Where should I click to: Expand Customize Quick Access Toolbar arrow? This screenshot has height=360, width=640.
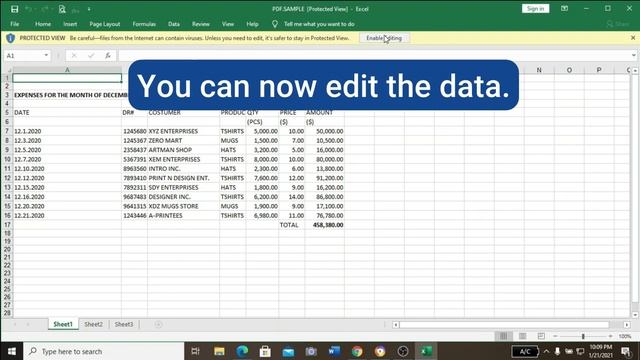click(x=89, y=9)
